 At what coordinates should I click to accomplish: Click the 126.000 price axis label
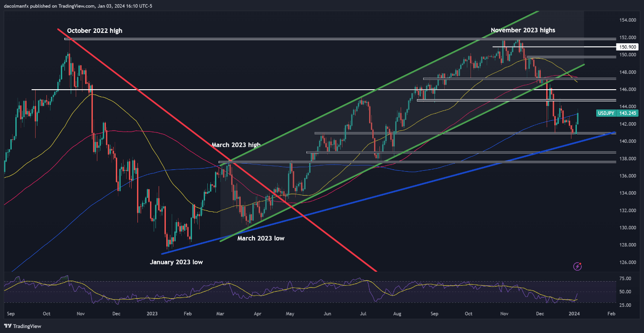coord(628,263)
